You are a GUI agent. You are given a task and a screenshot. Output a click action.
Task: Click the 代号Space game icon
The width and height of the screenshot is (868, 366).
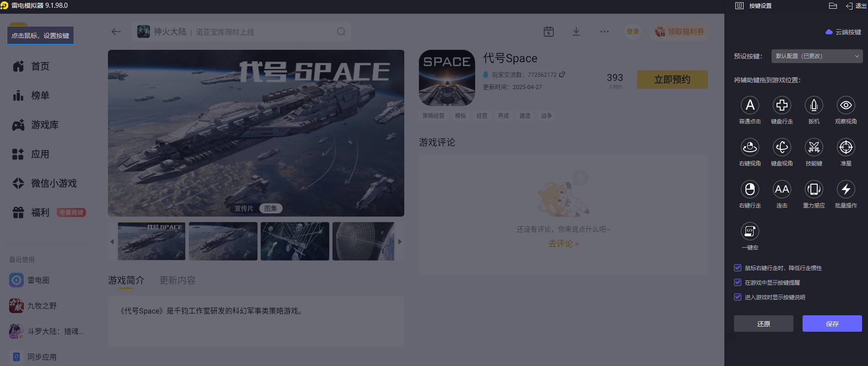click(447, 78)
